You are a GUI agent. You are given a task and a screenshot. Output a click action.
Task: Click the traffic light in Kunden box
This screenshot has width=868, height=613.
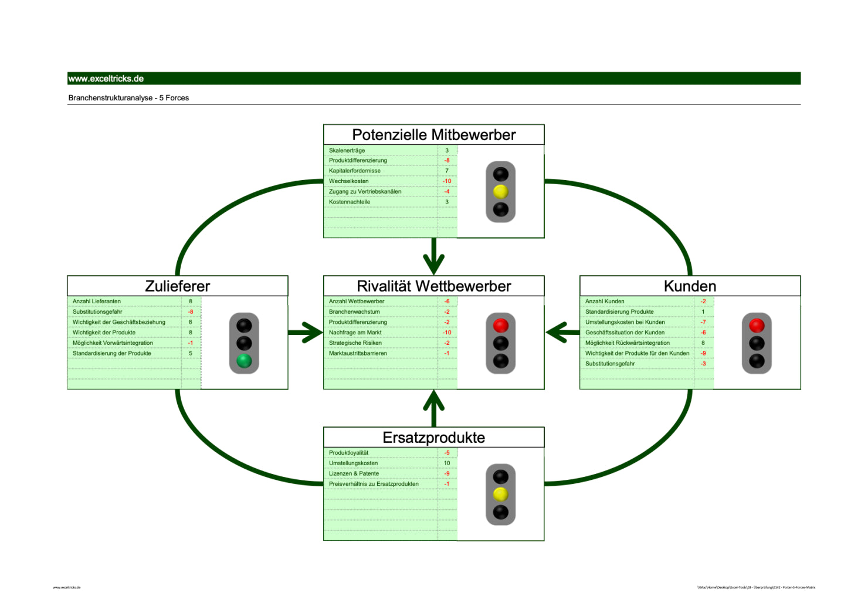(757, 343)
